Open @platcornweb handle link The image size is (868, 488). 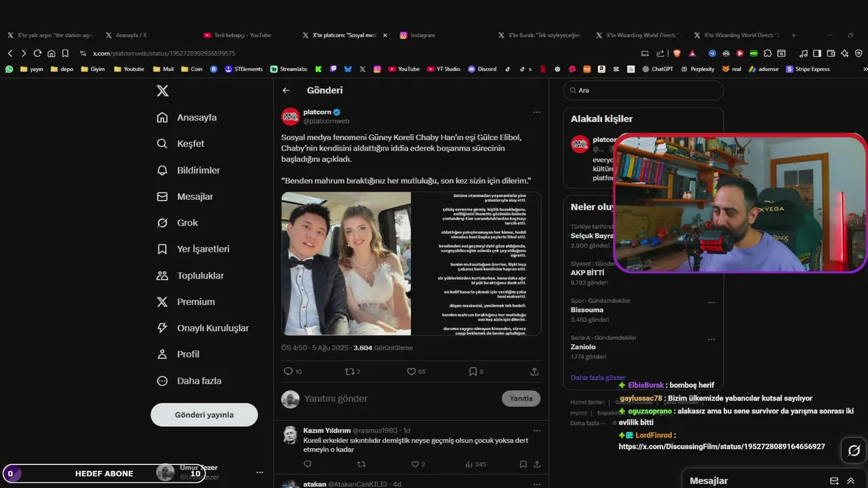click(326, 121)
